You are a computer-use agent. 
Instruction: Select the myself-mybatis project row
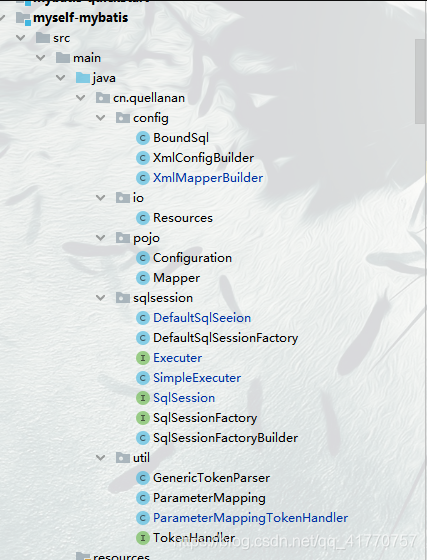click(81, 18)
